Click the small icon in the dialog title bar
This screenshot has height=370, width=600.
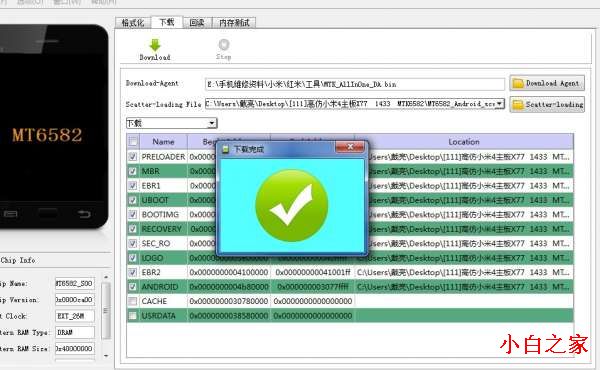point(226,149)
